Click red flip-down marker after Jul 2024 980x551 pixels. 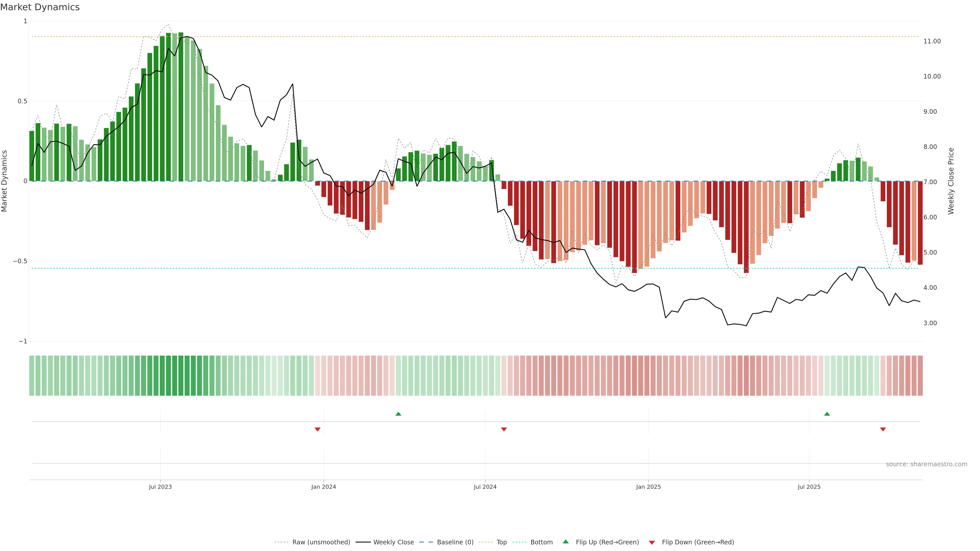pyautogui.click(x=504, y=429)
